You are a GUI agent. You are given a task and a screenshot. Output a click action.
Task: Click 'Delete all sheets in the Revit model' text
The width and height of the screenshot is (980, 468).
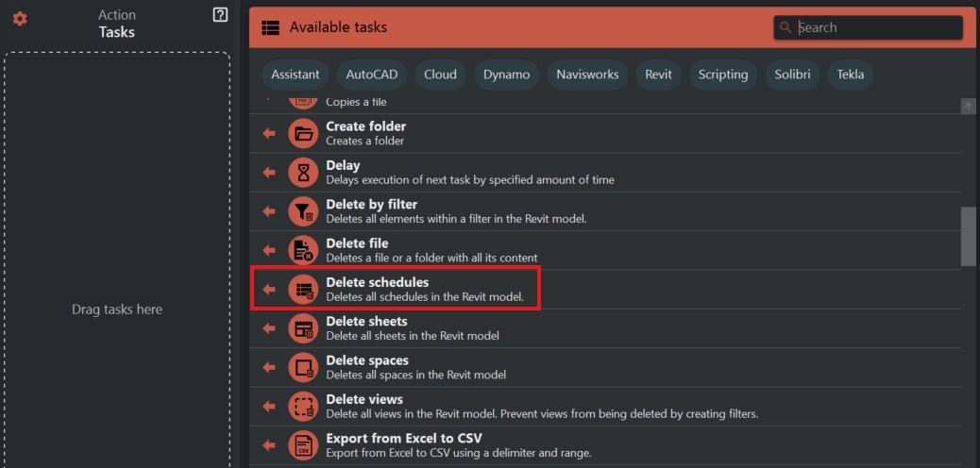click(413, 336)
